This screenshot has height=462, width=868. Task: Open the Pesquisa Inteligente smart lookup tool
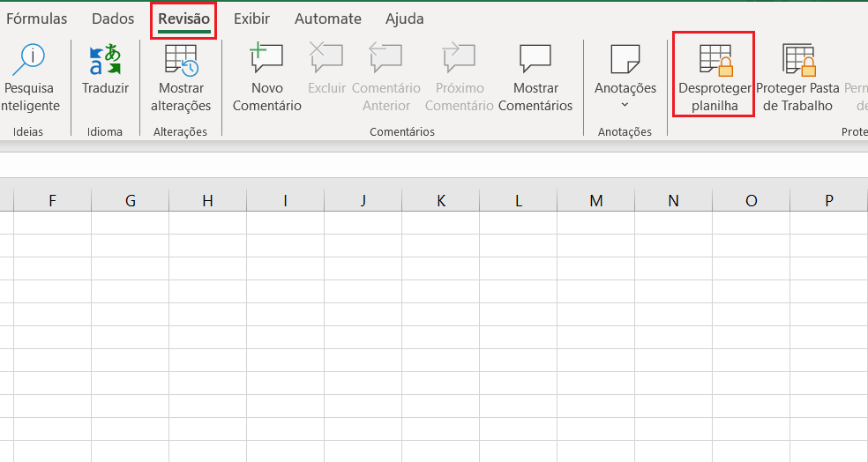pyautogui.click(x=30, y=78)
